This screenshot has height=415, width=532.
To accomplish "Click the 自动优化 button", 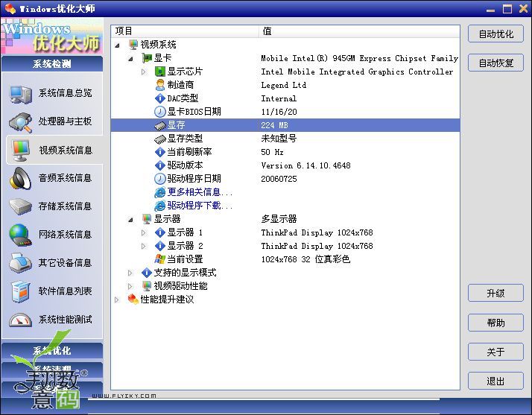I will (x=495, y=34).
